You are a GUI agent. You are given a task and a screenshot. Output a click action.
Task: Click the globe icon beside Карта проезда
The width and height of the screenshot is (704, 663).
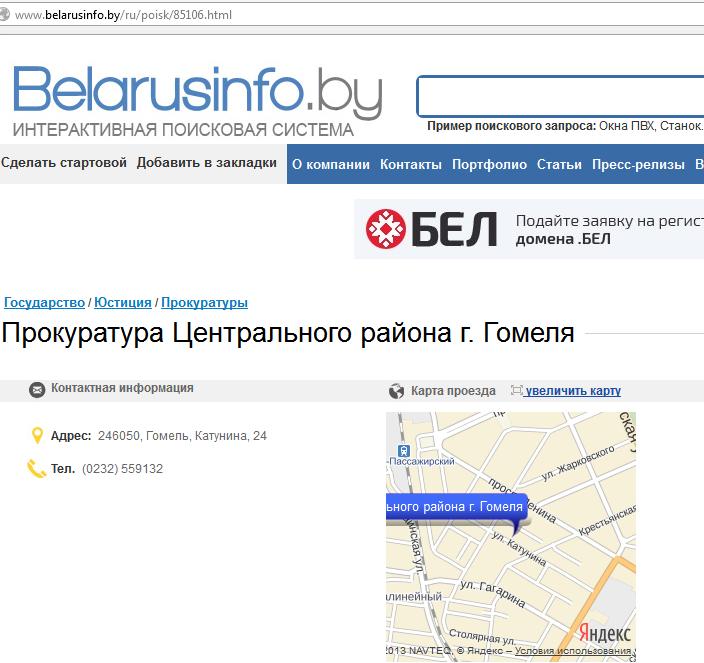point(397,391)
